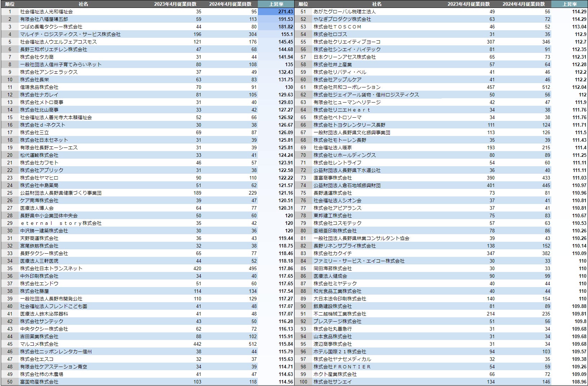Click the 191.53 rate value
The height and width of the screenshot is (386, 588).
click(286, 19)
